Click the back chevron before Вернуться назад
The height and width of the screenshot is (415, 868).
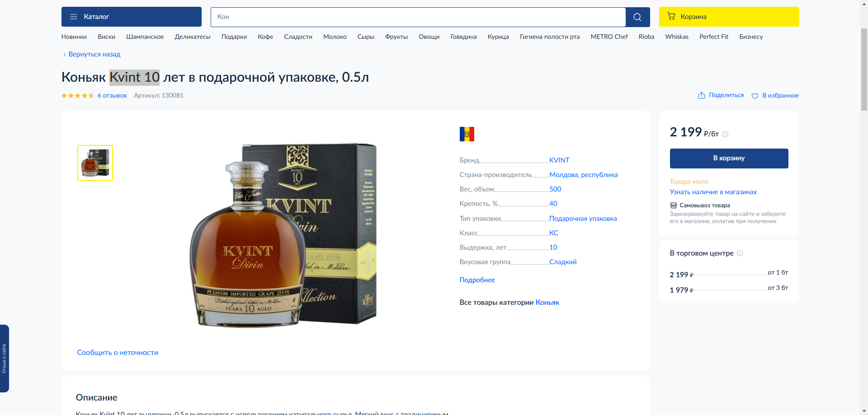[x=65, y=55]
